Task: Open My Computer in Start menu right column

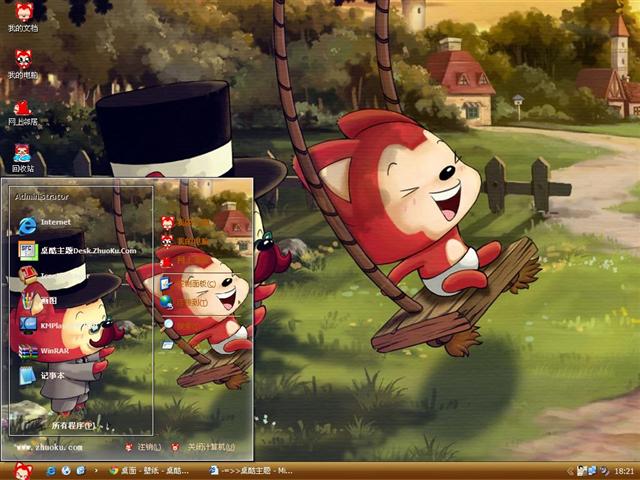Action: coord(186,241)
